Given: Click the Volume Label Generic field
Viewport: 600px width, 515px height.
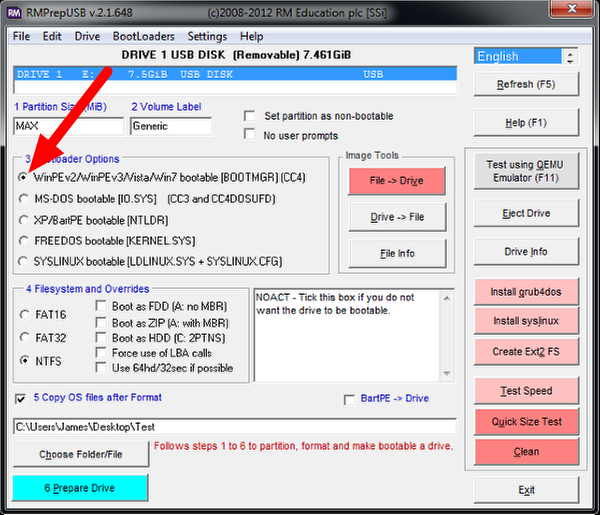Looking at the screenshot, I should pos(171,126).
